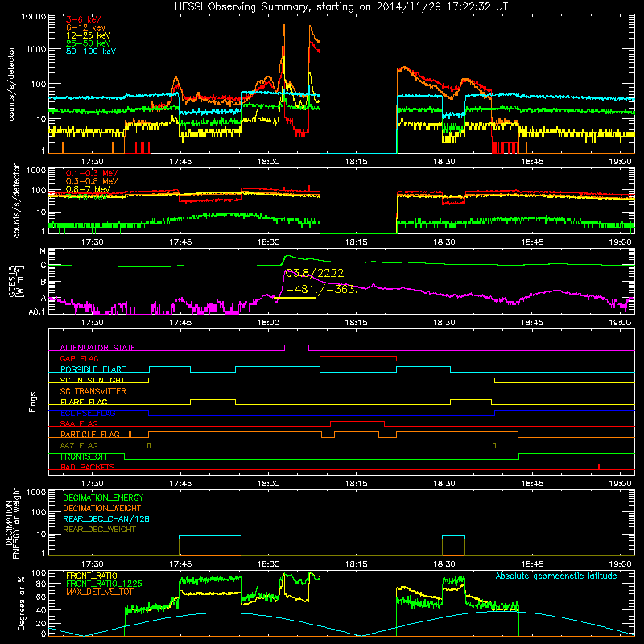Click 18:00 tick below the Flags panel
This screenshot has height=644, width=644.
[268, 484]
